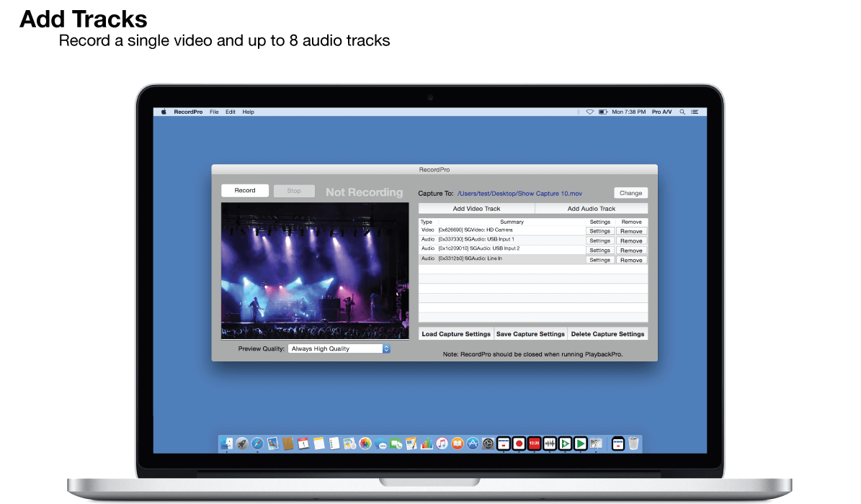Click Add Video Track
This screenshot has width=861, height=504.
(477, 209)
